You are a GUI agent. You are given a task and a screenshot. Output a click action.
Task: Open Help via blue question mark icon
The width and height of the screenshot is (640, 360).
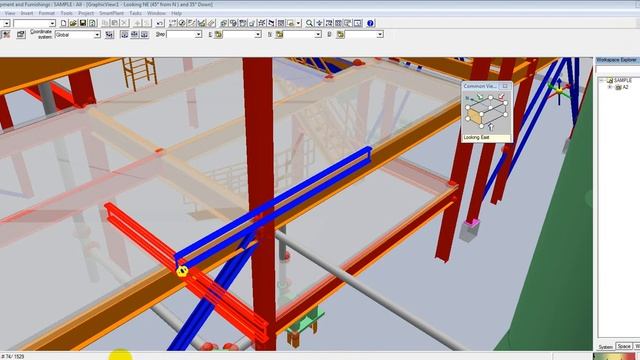click(x=370, y=23)
